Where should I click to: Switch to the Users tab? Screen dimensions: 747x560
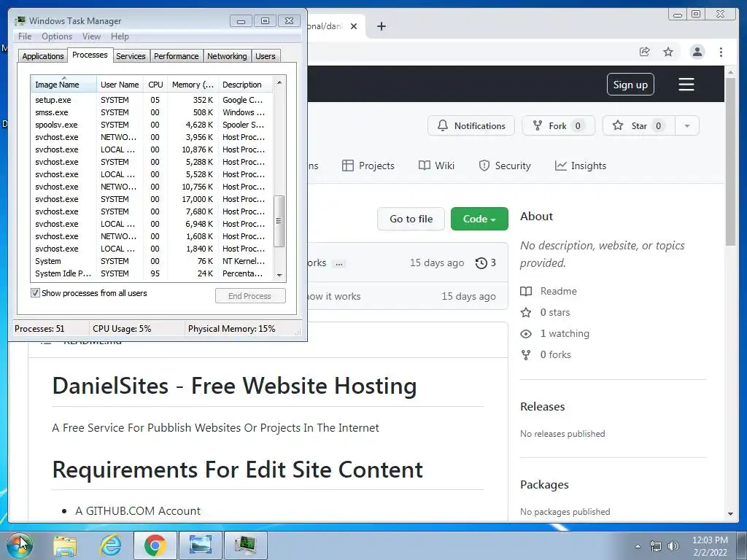click(266, 56)
